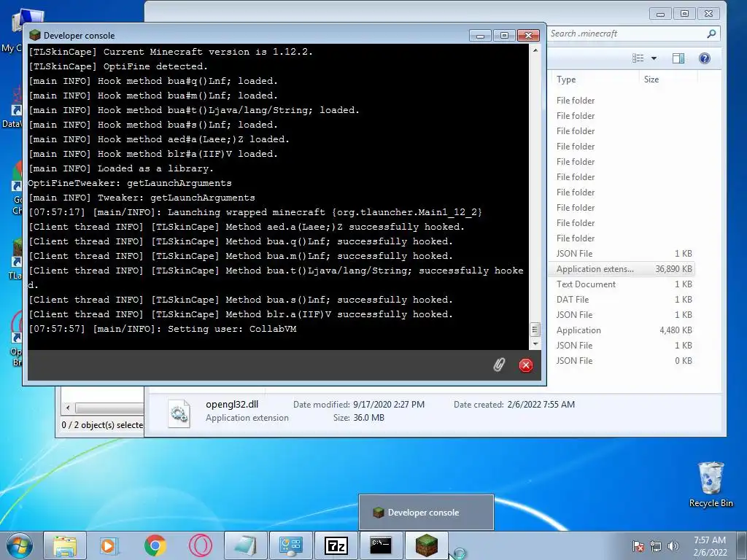747x560 pixels.
Task: Maximize the Developer console window
Action: click(505, 36)
